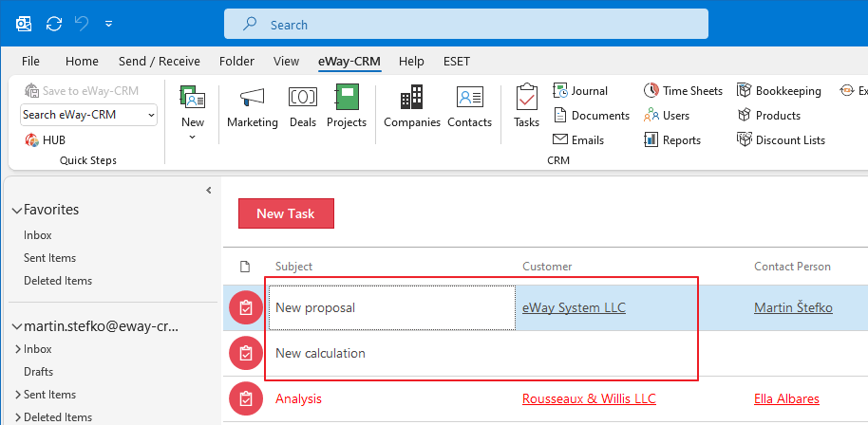
Task: Open the Tasks module
Action: tap(526, 106)
